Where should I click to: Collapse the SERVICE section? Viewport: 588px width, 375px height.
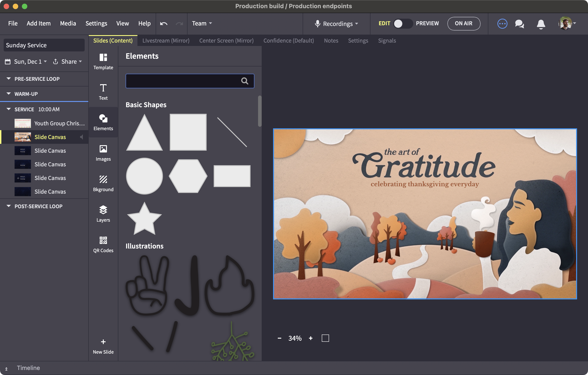pos(9,109)
